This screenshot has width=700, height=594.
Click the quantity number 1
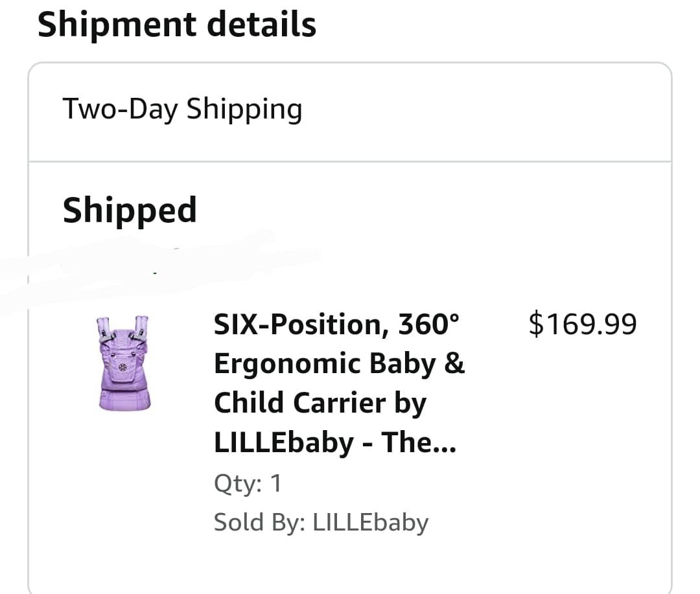[x=275, y=483]
